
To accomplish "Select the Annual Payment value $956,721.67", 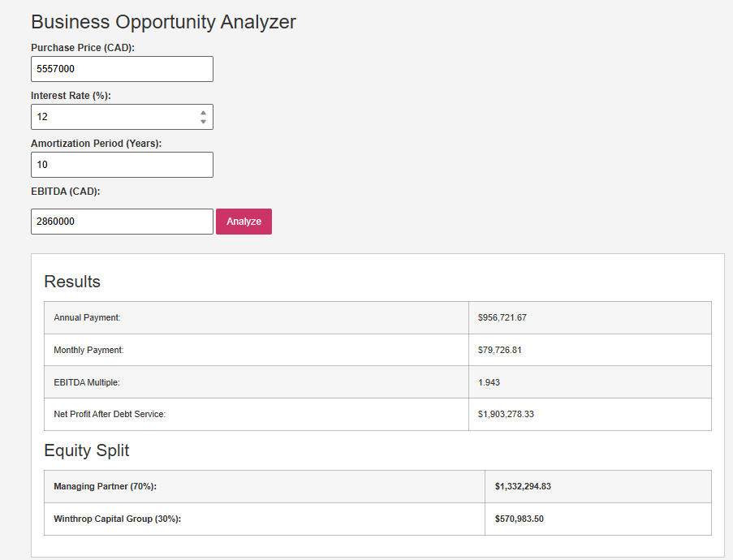I will coord(502,317).
